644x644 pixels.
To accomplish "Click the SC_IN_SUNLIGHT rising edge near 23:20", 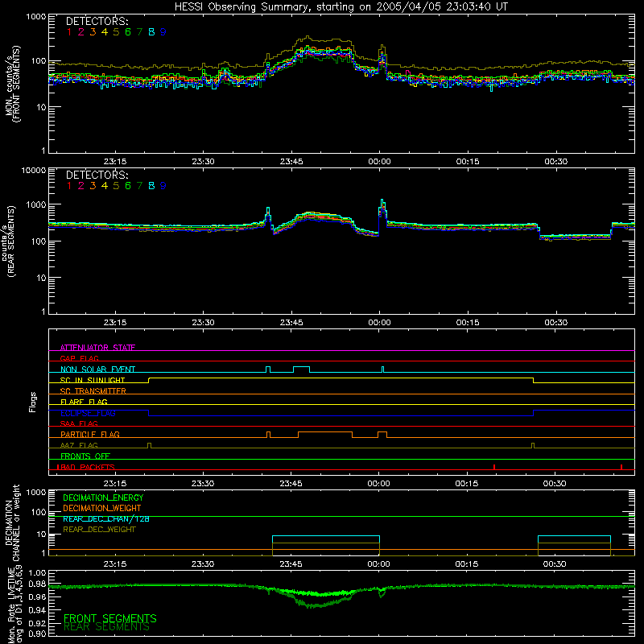I will 149,380.
